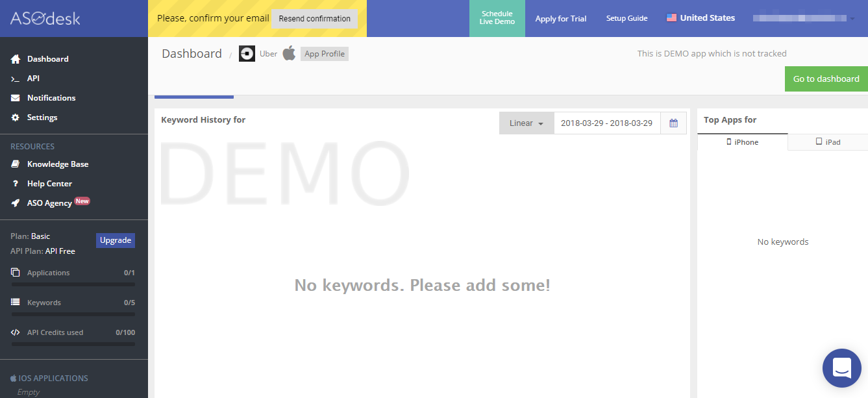The image size is (868, 398).
Task: Click the API terminal prompt icon
Action: tap(16, 79)
